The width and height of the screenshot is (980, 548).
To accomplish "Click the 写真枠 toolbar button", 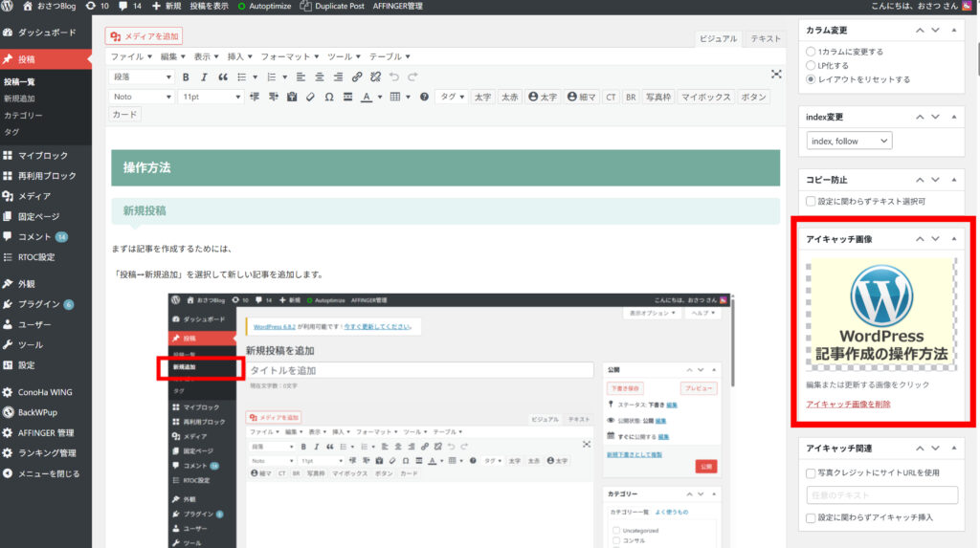I will coord(658,97).
